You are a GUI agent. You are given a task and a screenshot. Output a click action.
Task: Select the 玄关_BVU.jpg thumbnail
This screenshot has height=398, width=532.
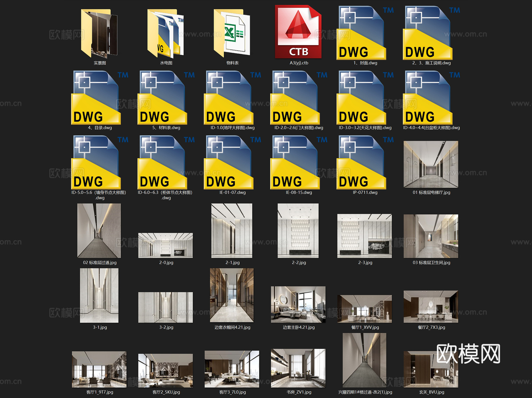click(x=431, y=369)
